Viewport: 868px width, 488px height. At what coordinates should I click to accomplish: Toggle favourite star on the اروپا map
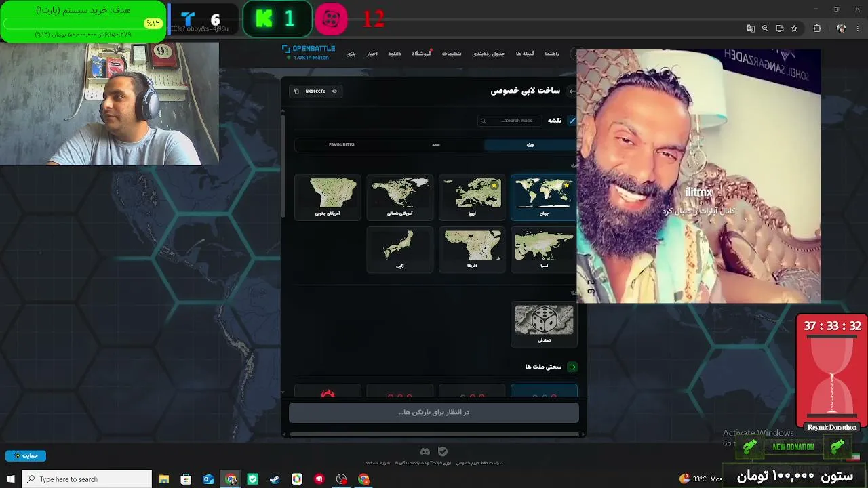click(494, 185)
